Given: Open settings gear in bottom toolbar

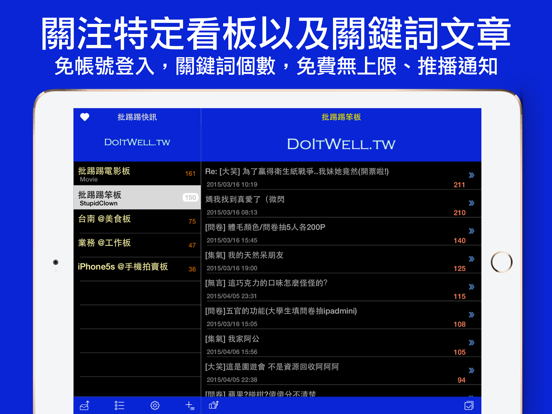Looking at the screenshot, I should [155, 406].
